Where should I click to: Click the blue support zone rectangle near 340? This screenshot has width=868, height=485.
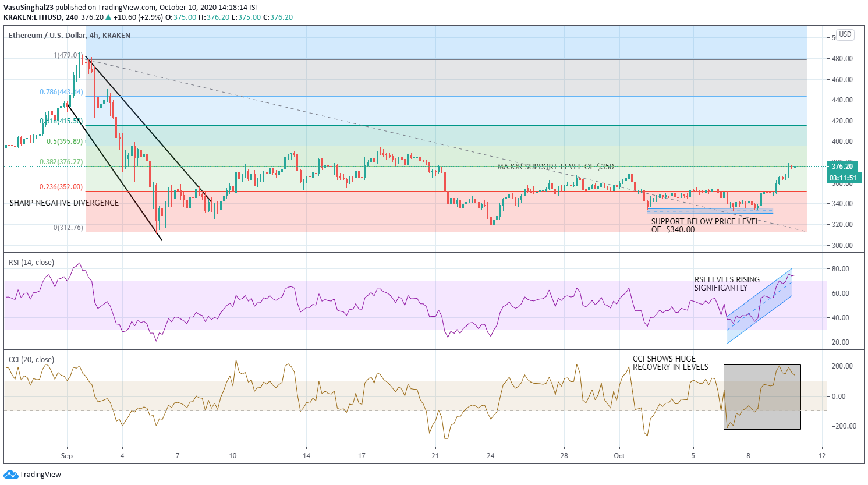pyautogui.click(x=710, y=211)
